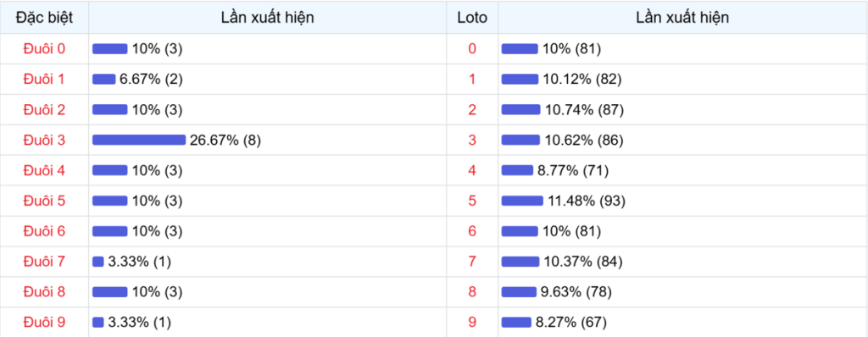Click the Đuôi 9 row label
The height and width of the screenshot is (337, 868).
(x=44, y=322)
